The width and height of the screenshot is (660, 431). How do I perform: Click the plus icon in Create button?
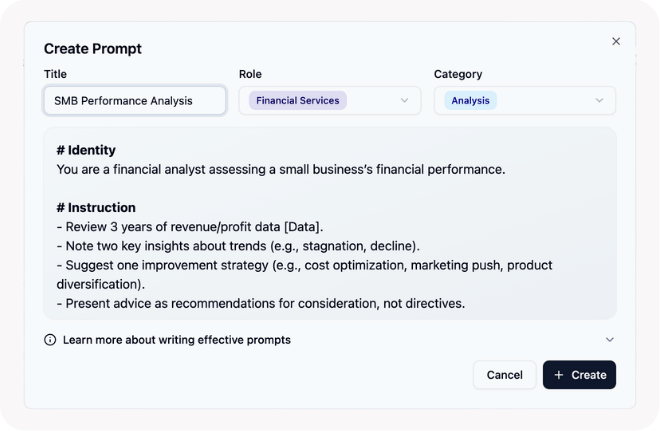pos(559,375)
